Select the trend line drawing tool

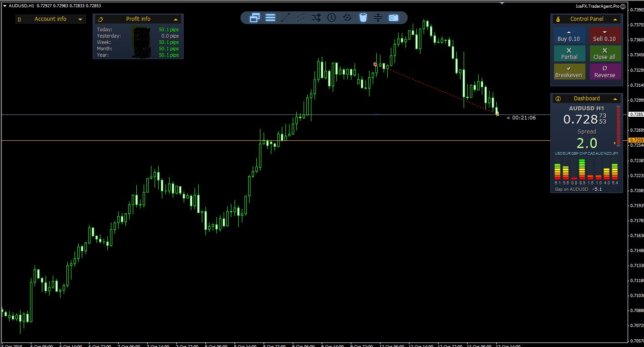point(285,18)
